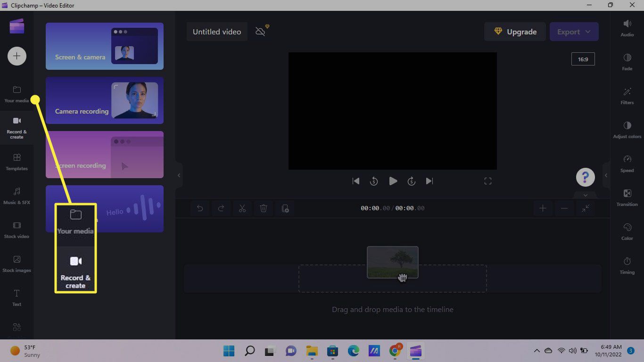The width and height of the screenshot is (644, 362).
Task: Select Record & create sidebar tab
Action: (17, 128)
